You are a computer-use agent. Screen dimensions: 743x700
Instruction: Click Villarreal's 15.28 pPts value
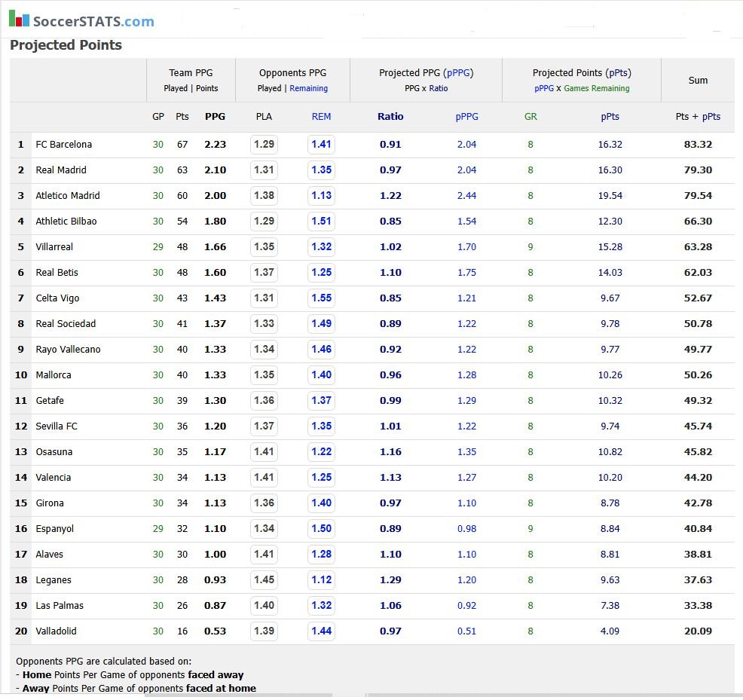(x=610, y=247)
